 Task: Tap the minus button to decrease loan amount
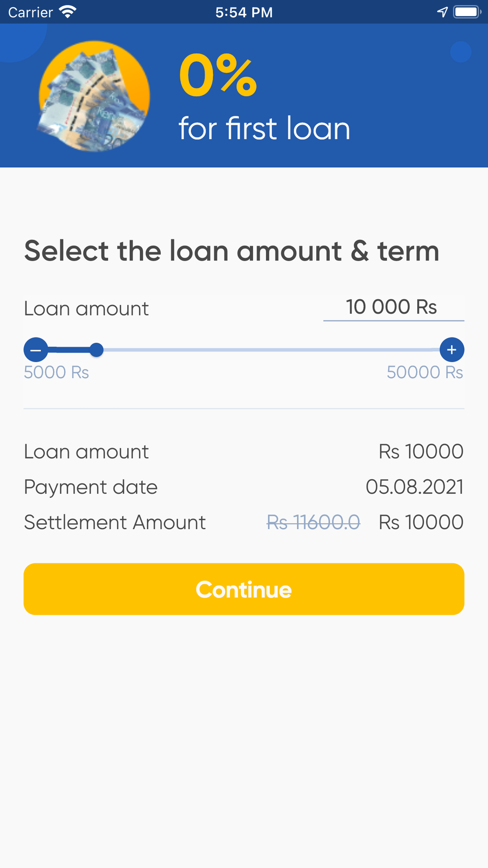click(36, 350)
